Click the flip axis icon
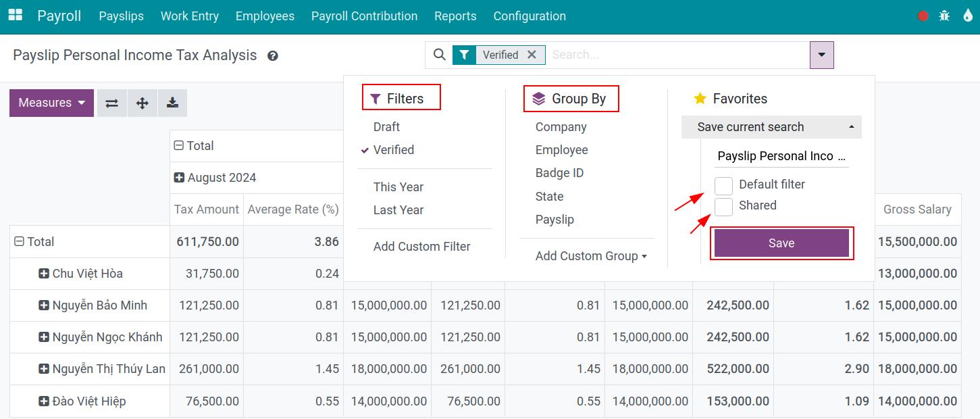 (112, 103)
